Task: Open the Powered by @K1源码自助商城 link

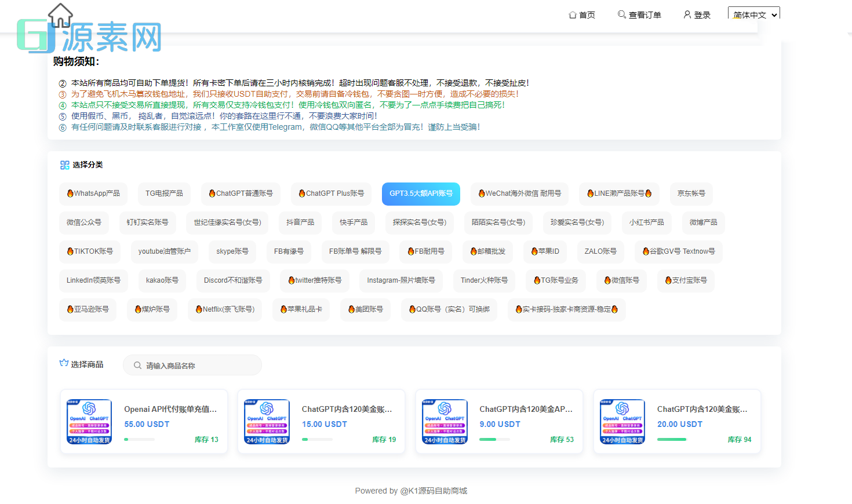Action: [412, 491]
